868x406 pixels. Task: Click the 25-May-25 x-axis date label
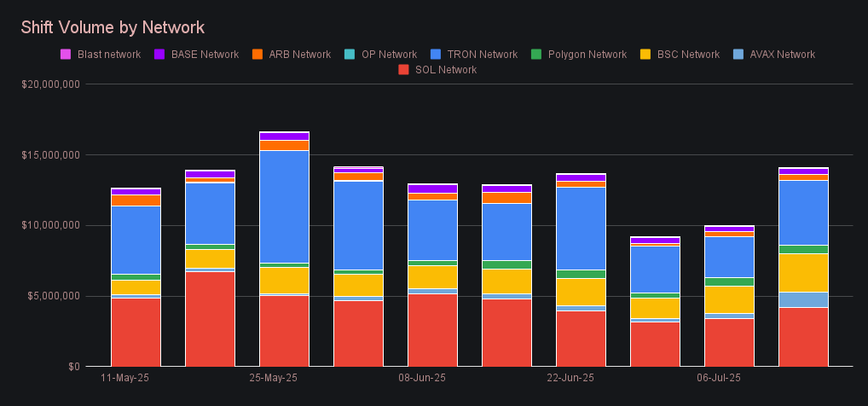273,377
